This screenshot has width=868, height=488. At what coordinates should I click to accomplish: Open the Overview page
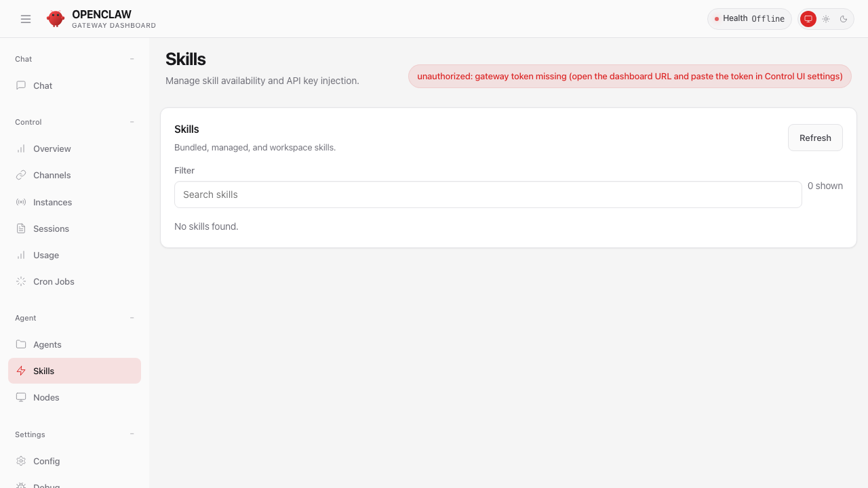tap(52, 148)
